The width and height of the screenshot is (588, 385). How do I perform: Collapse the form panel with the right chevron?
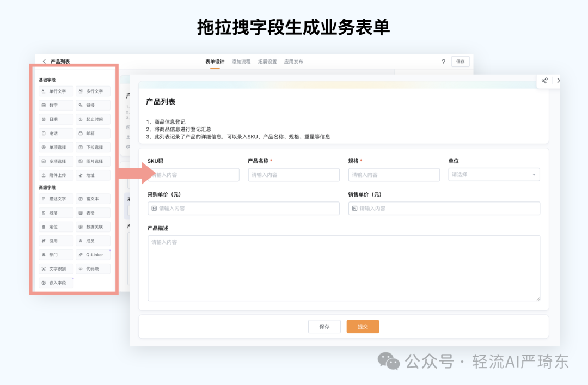point(559,81)
